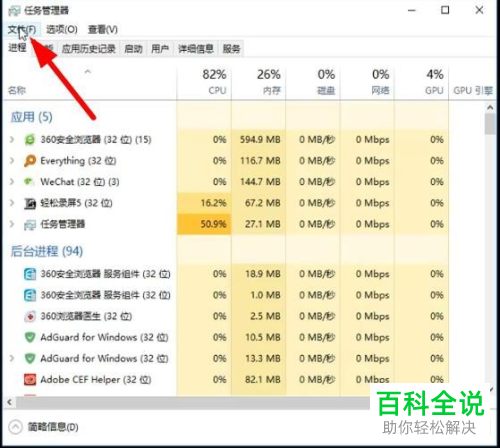The width and height of the screenshot is (500, 448).
Task: Sort by the 26% 内存 column header
Action: click(259, 83)
